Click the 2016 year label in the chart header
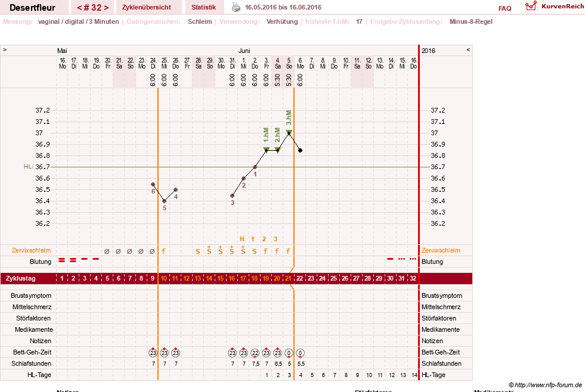The height and width of the screenshot is (392, 585). pos(428,51)
